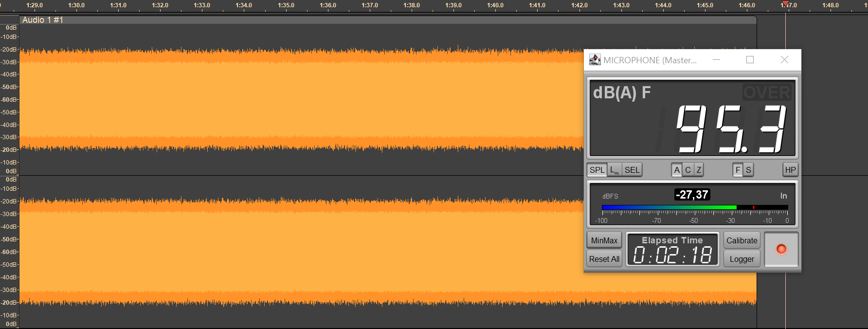Switch to SEL measurement mode
This screenshot has height=329, width=868.
tap(632, 170)
